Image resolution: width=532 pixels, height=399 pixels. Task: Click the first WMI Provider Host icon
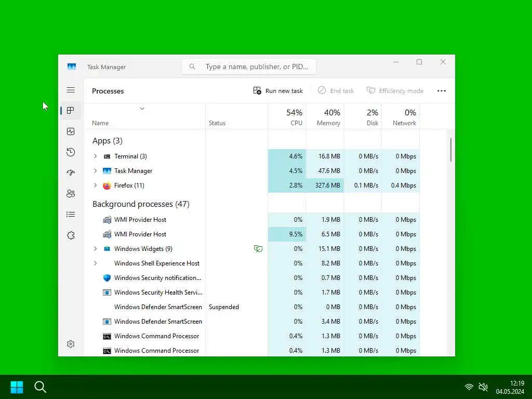(x=107, y=220)
